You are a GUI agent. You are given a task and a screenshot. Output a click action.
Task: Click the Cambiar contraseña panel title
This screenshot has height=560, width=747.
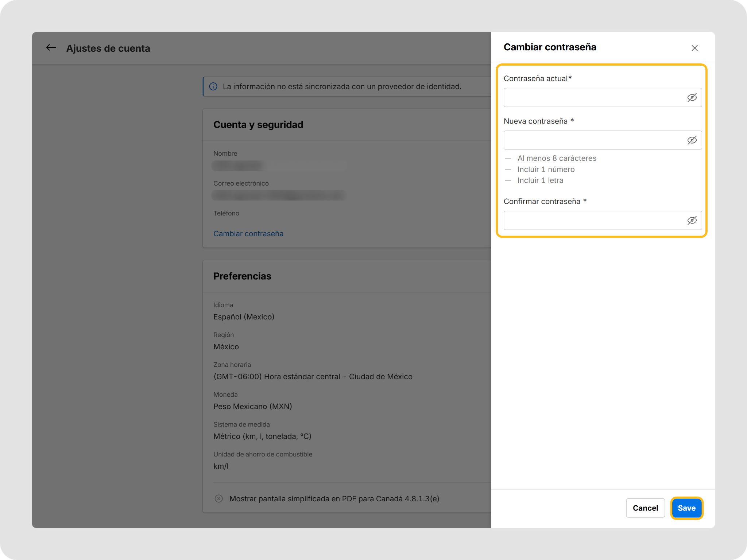coord(550,47)
